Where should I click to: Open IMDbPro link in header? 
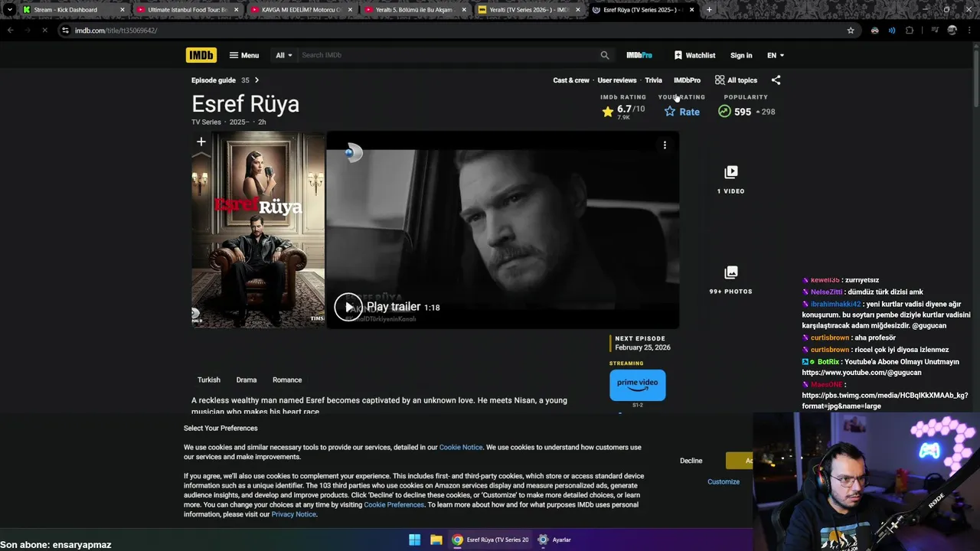639,55
